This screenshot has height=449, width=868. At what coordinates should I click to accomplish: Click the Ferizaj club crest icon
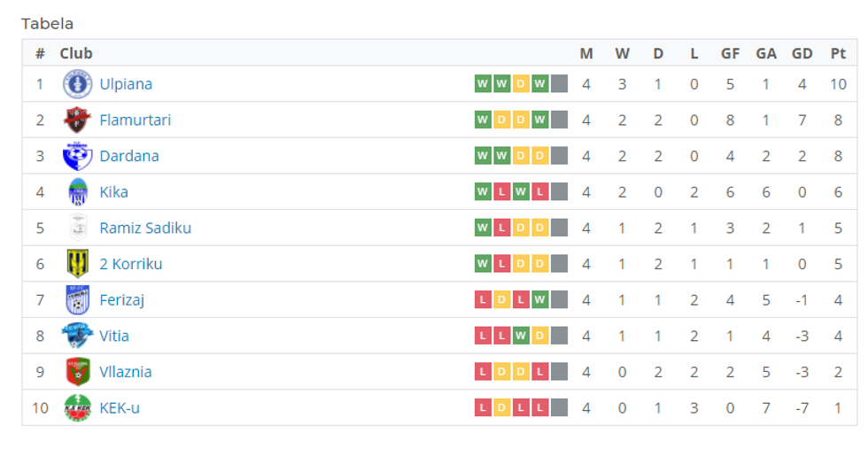coord(77,300)
